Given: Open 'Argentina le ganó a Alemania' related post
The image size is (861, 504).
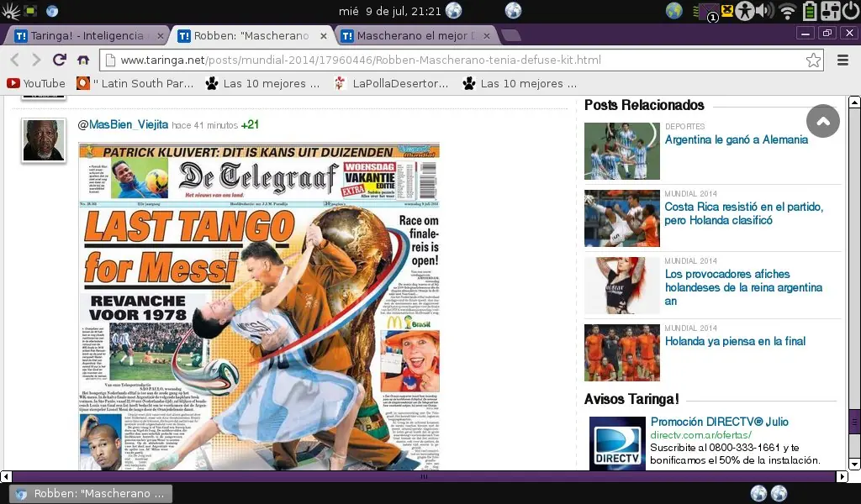Looking at the screenshot, I should tap(737, 139).
